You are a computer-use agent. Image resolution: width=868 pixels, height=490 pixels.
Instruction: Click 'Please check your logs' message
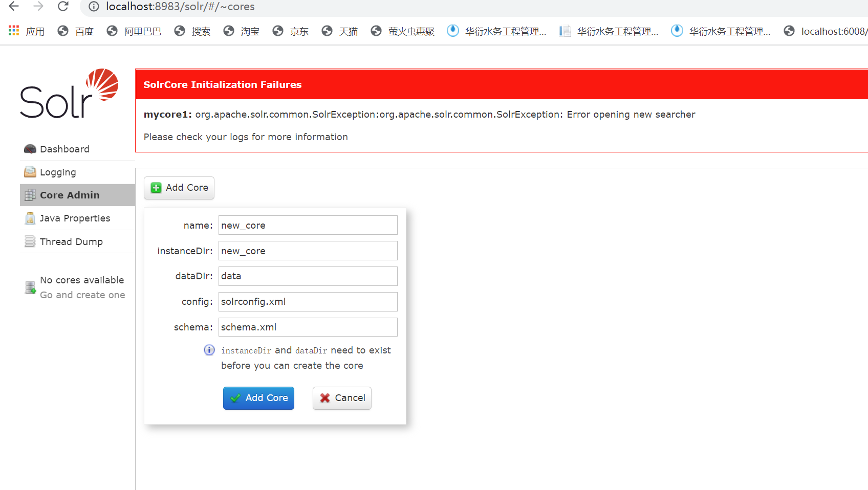tap(246, 137)
